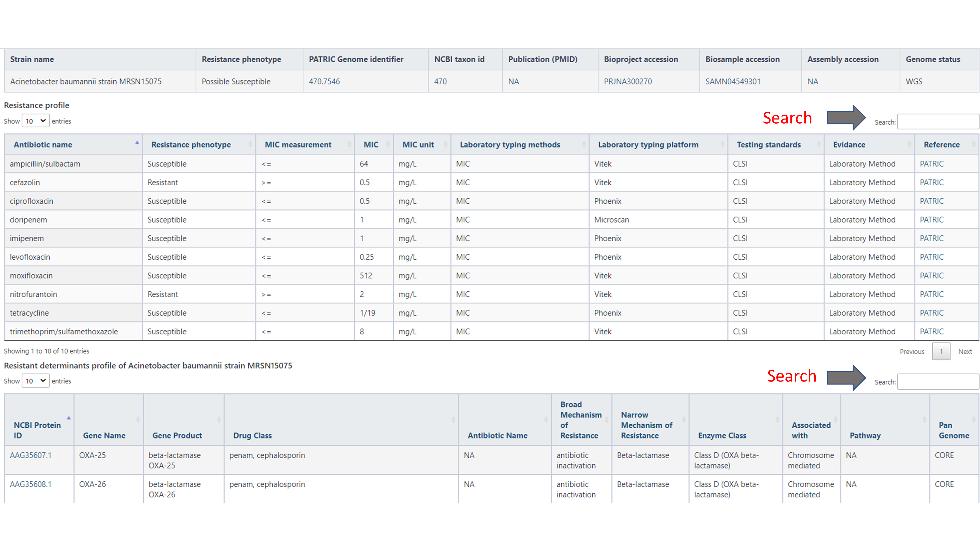Sort determinants by Gene Name column
This screenshot has height=551, width=980.
pyautogui.click(x=104, y=435)
